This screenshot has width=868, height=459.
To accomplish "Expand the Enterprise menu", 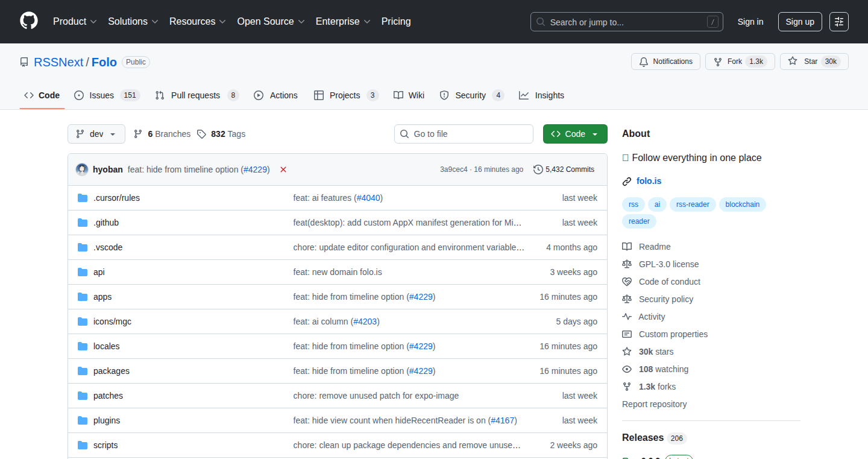I will 343,22.
